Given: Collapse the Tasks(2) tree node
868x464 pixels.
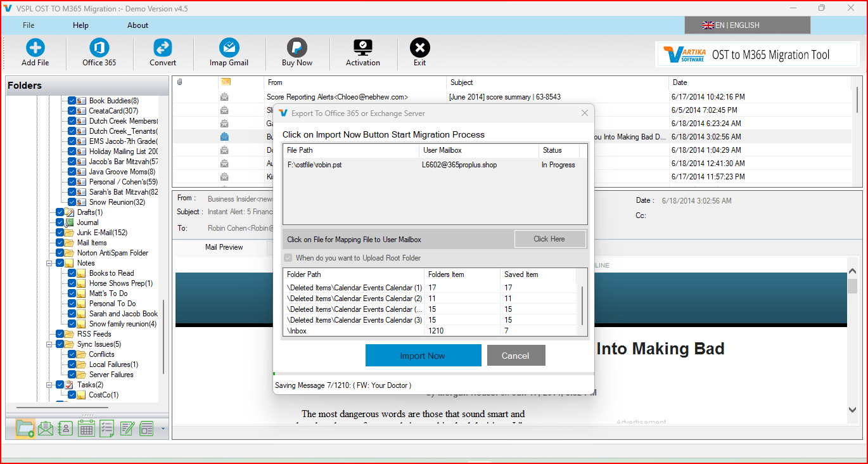Looking at the screenshot, I should [x=49, y=385].
